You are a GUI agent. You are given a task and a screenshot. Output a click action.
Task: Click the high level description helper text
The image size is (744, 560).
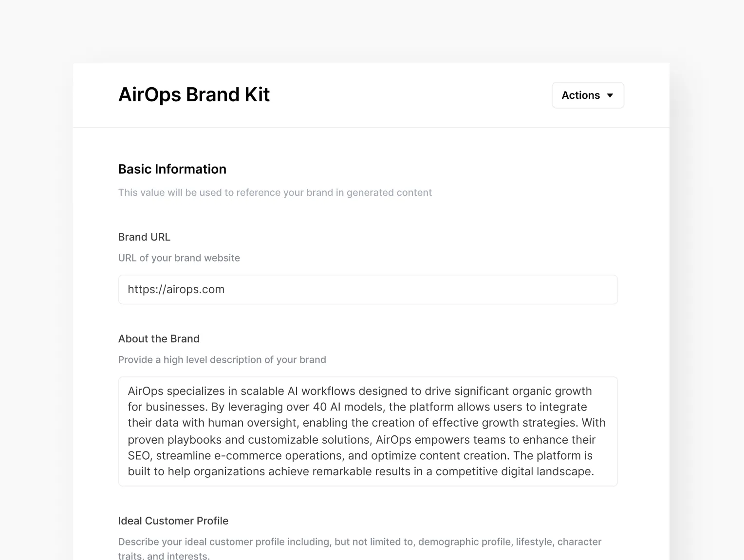[x=222, y=359]
